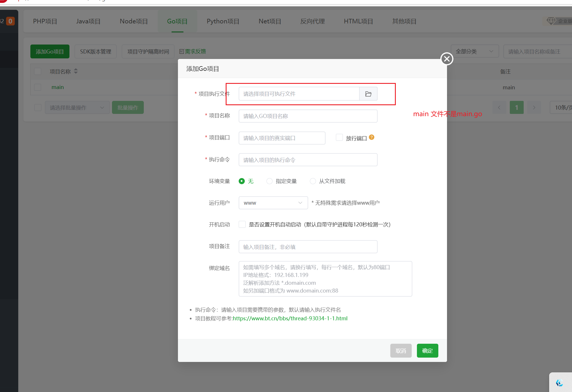
Task: Open the assistant icon at bottom right
Action: (559, 383)
